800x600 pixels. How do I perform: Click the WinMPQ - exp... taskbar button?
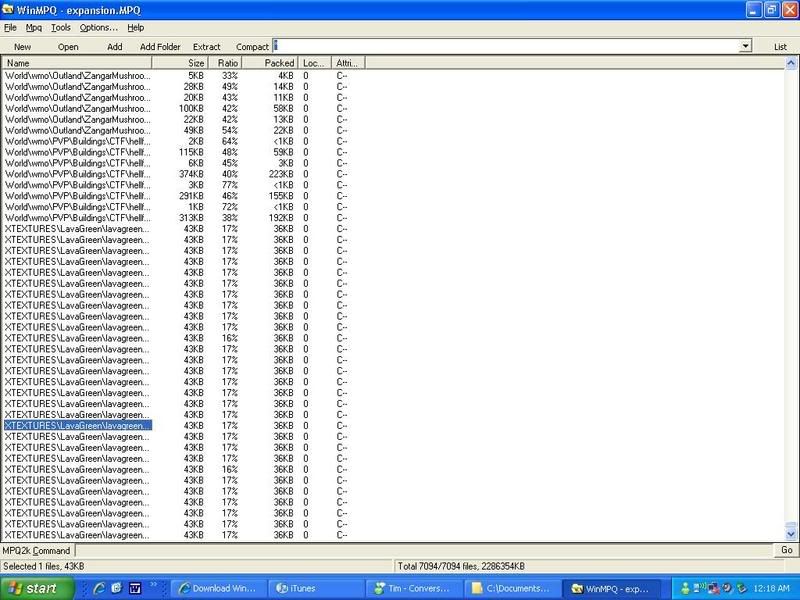[x=609, y=588]
